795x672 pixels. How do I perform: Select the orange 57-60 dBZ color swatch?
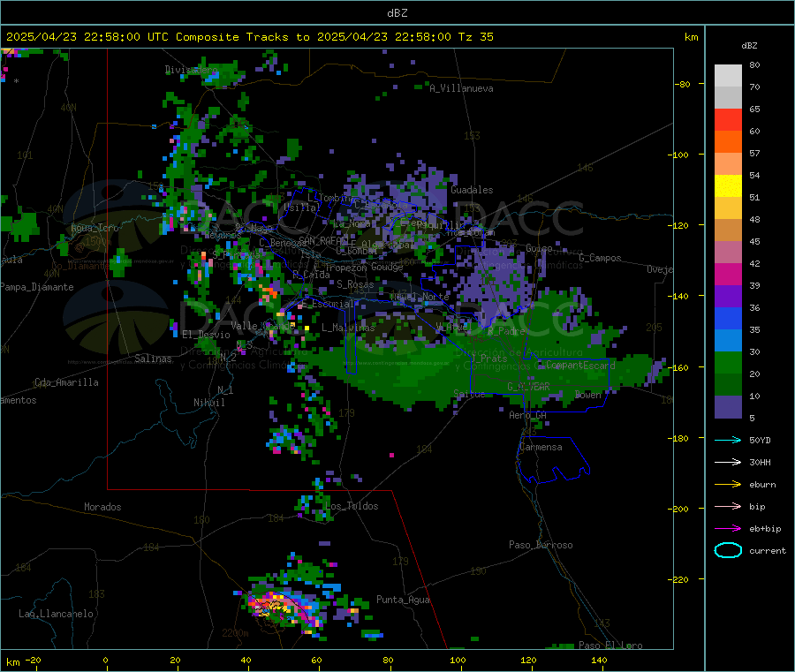tap(728, 142)
